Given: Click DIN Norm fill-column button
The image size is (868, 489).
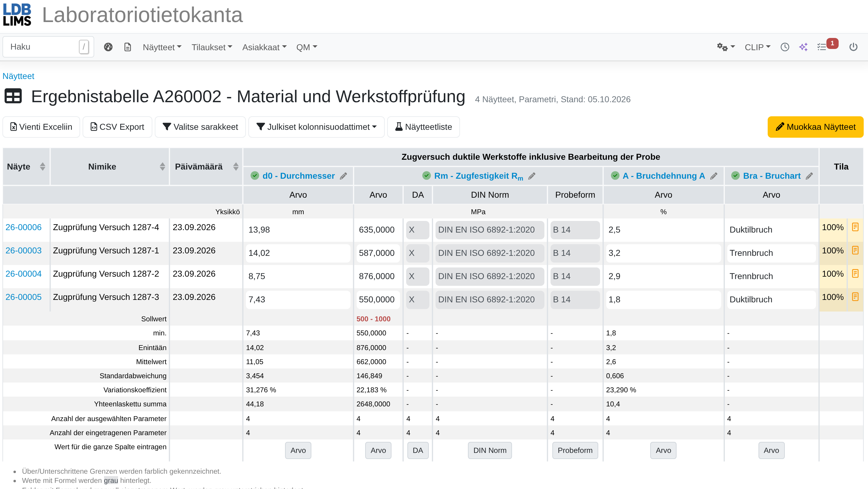Looking at the screenshot, I should tap(490, 450).
